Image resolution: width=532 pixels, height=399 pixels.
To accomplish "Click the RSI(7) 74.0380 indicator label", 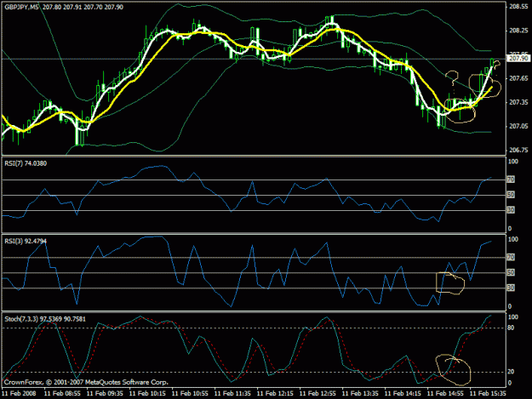I will (26, 163).
